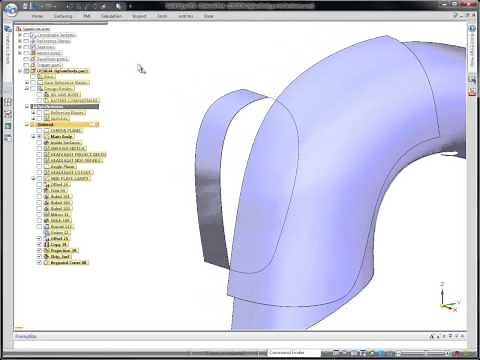Screen dimensions: 480x360
Task: Click the root document icon atop PathFinder
Action: (x=18, y=29)
